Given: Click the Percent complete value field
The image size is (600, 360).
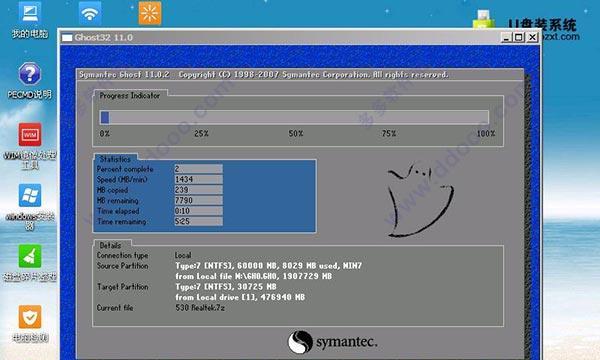Looking at the screenshot, I should [x=198, y=169].
